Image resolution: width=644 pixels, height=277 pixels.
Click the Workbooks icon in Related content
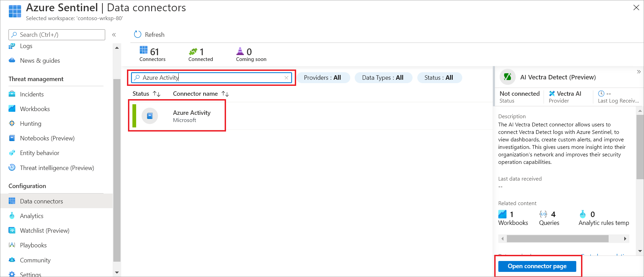pyautogui.click(x=502, y=214)
